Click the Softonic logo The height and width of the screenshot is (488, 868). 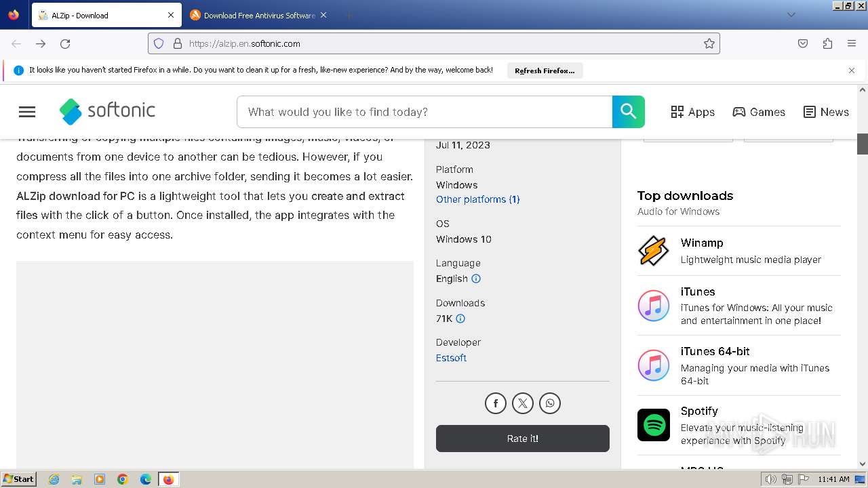click(107, 111)
